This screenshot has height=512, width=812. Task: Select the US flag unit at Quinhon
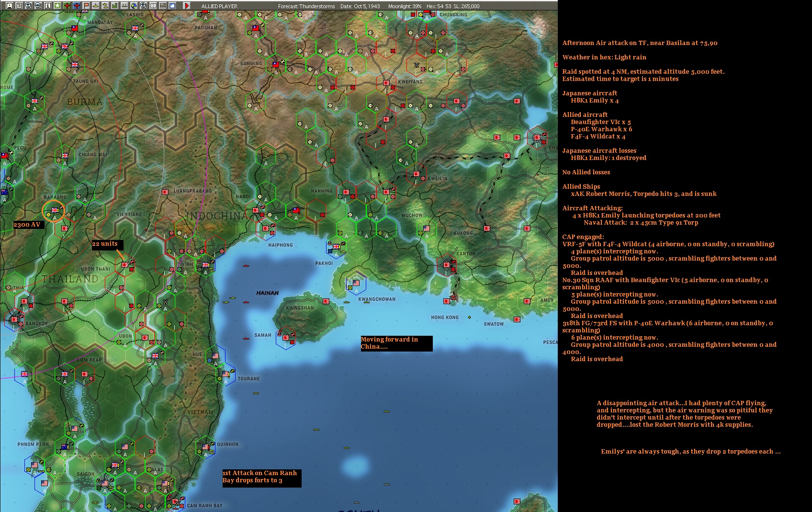click(205, 447)
